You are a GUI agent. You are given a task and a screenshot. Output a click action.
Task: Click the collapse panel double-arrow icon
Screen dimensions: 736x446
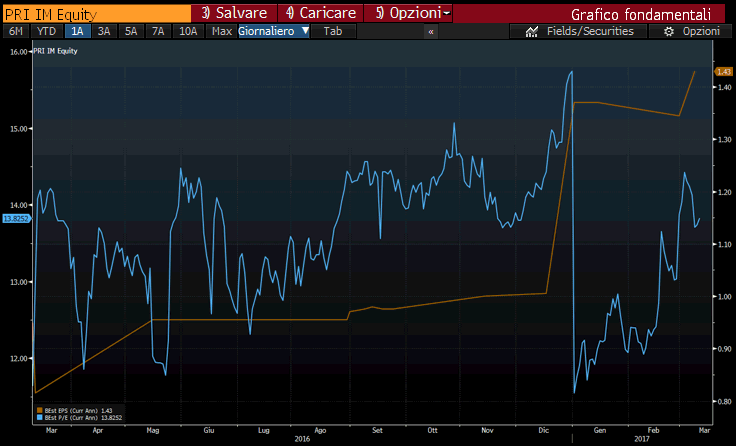431,32
